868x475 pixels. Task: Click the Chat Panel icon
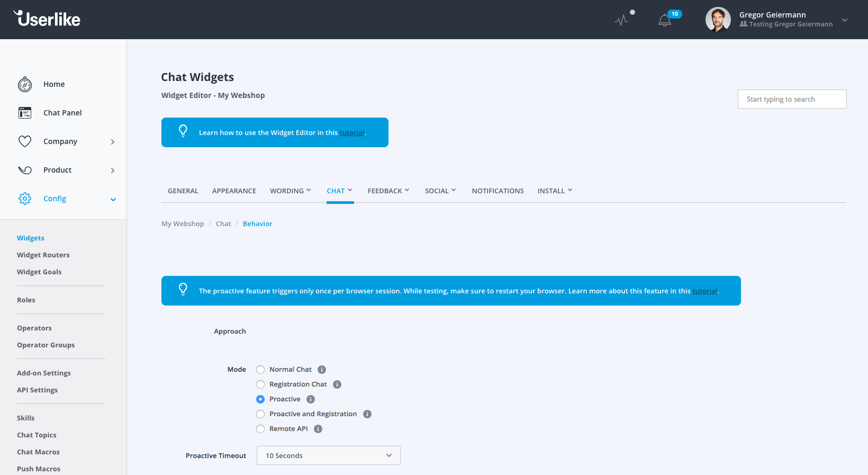(x=25, y=113)
